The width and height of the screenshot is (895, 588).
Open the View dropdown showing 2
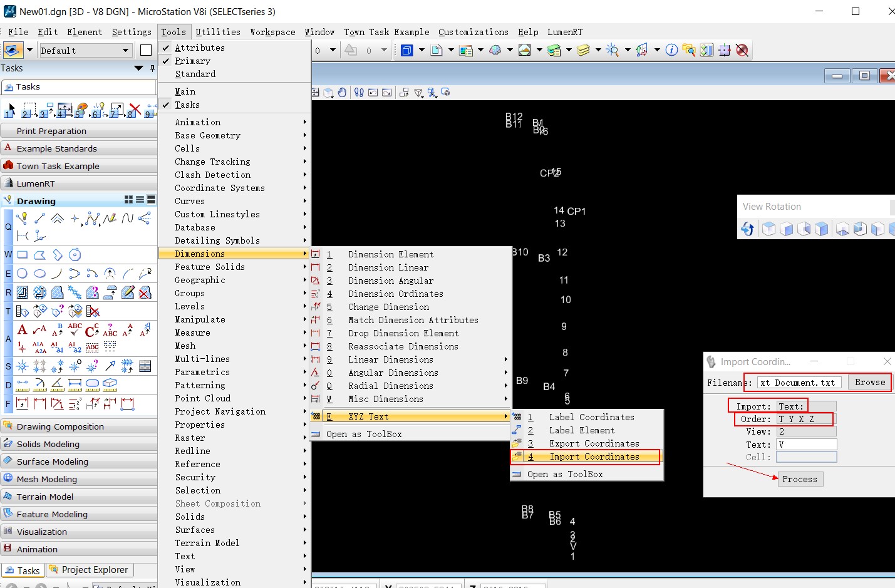[x=807, y=431]
